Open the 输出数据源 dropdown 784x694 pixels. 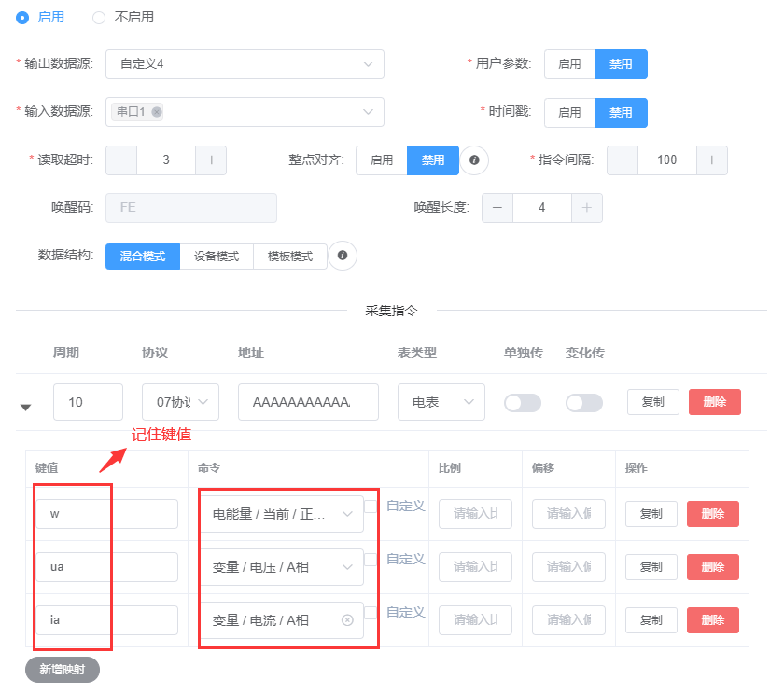point(245,64)
